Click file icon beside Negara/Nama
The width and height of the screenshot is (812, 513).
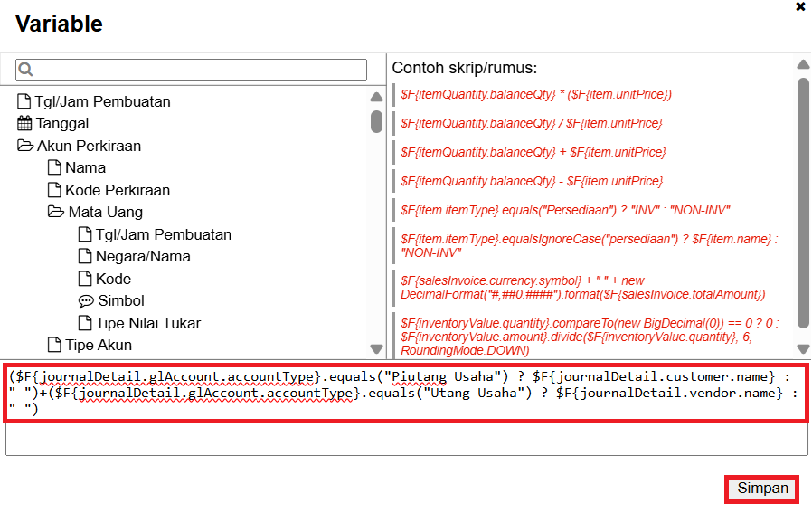pyautogui.click(x=85, y=257)
